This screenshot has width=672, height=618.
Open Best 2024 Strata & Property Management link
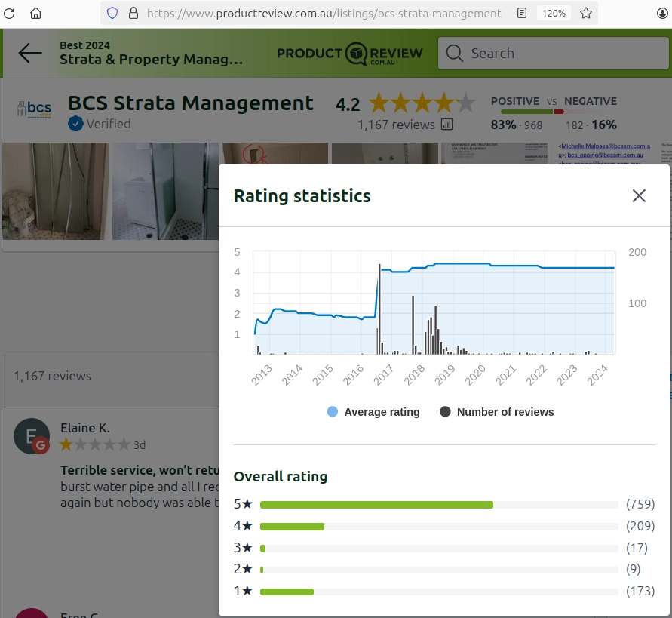(152, 53)
